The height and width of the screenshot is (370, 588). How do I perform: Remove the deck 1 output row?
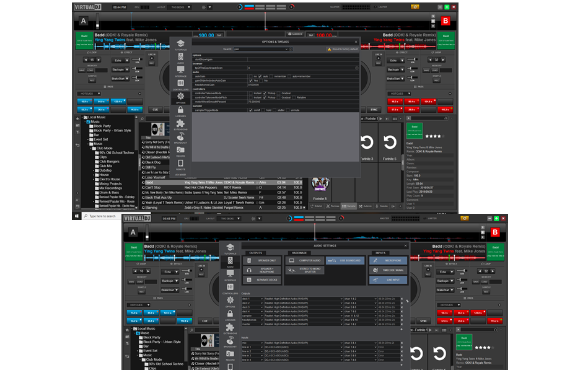point(402,299)
